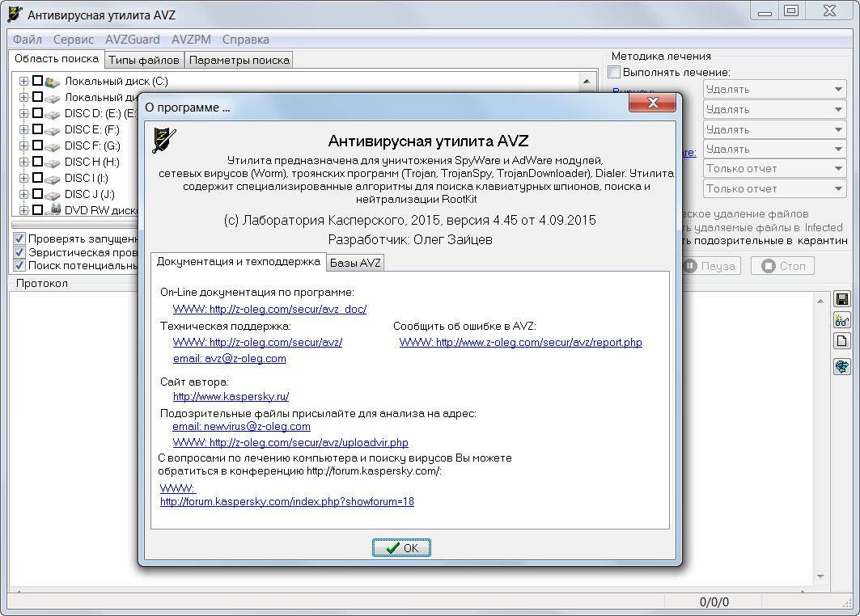
Task: Open the first Удалять dropdown
Action: click(774, 90)
